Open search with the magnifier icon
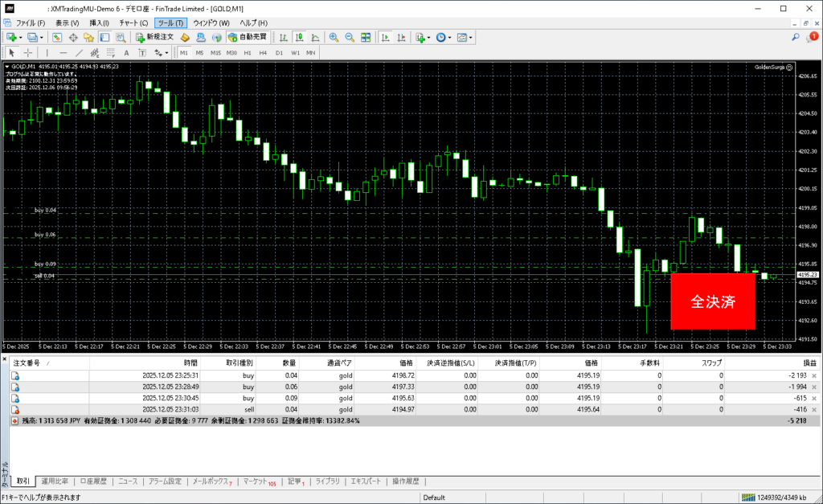 796,37
